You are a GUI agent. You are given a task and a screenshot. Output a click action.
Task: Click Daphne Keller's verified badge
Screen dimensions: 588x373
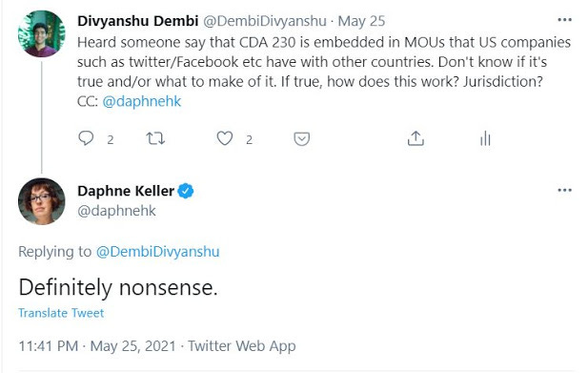point(186,191)
